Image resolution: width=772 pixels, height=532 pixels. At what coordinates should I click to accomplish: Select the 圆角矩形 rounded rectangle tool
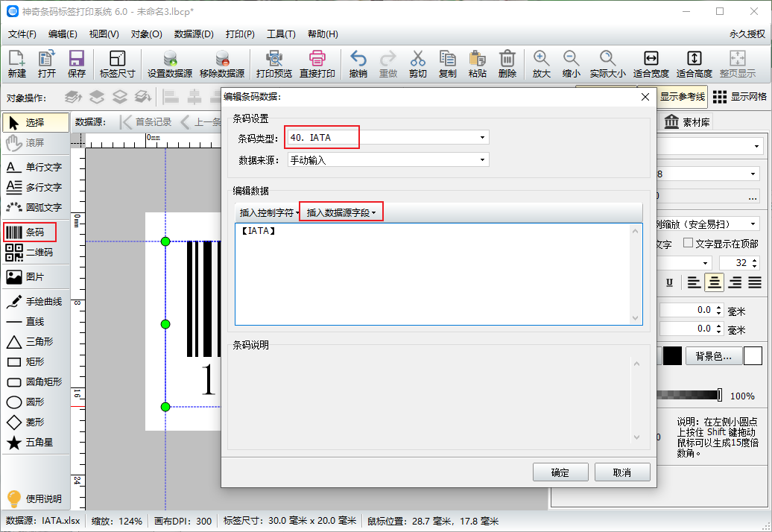point(36,382)
